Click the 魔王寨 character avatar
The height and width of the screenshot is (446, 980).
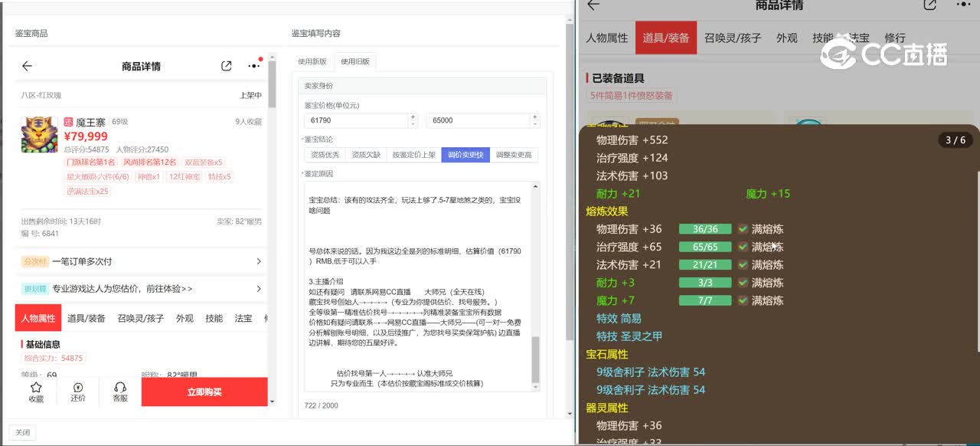[39, 134]
